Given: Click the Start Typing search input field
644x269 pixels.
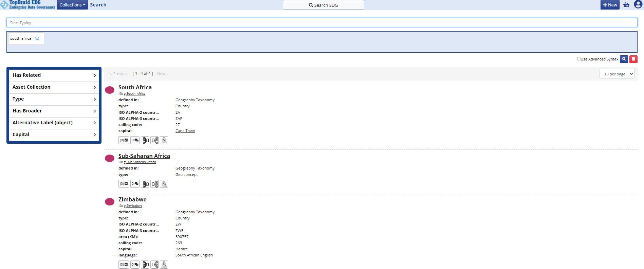Looking at the screenshot, I should 321,23.
